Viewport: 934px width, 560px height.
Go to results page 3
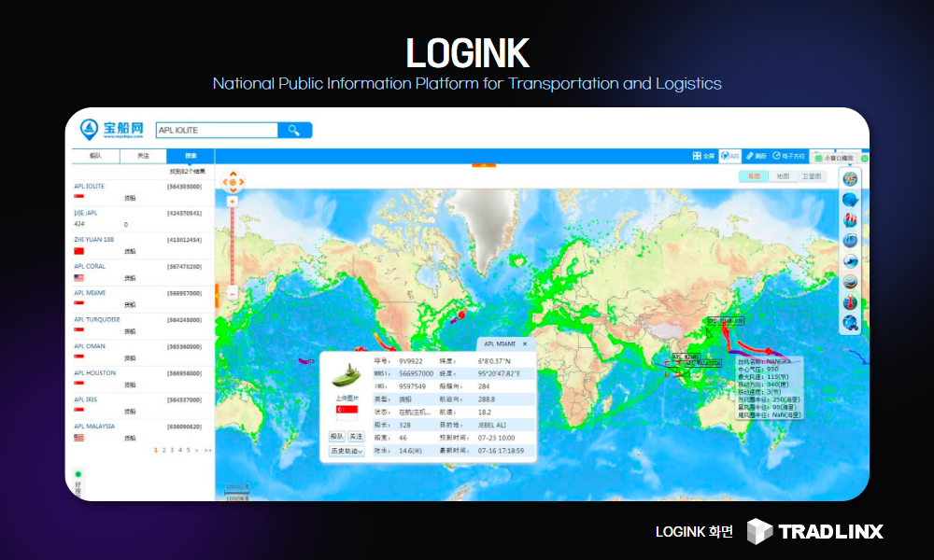point(172,451)
